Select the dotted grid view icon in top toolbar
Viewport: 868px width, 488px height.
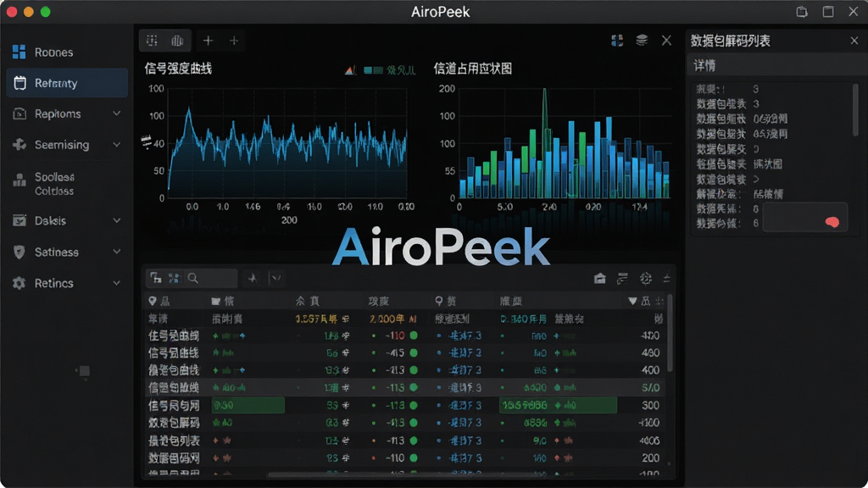[152, 41]
